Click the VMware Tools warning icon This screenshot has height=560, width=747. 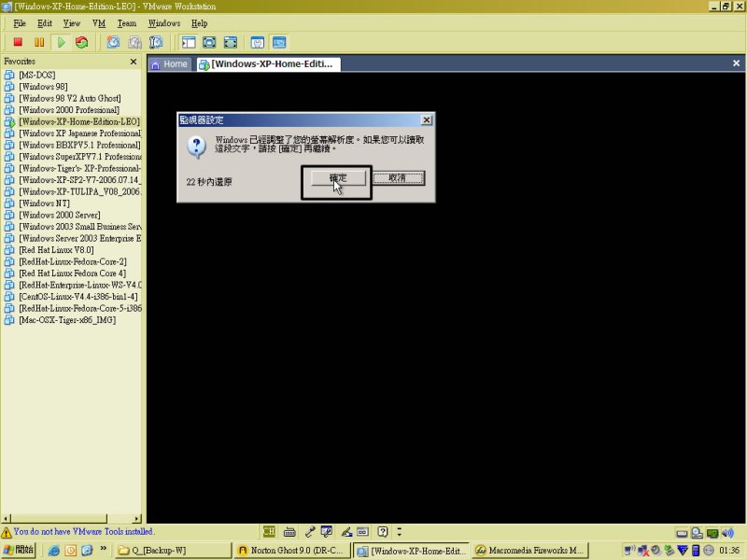pos(7,532)
